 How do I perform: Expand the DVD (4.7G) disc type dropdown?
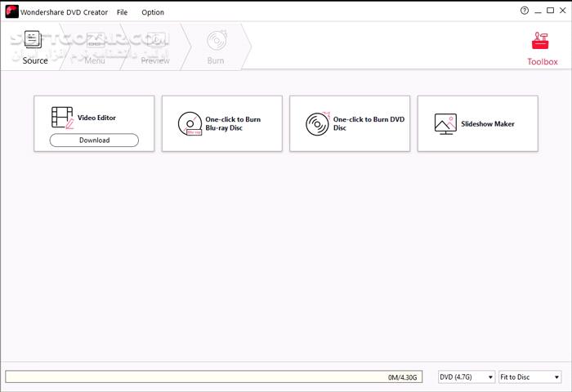[x=467, y=377]
